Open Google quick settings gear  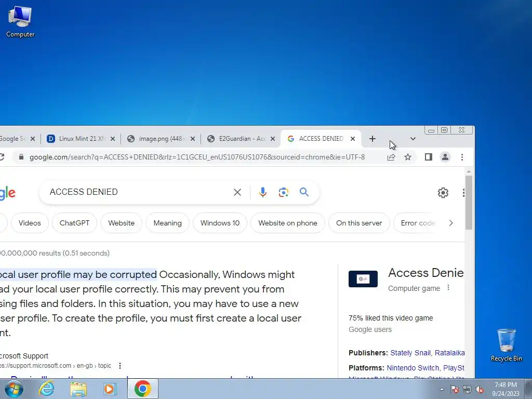tap(443, 193)
